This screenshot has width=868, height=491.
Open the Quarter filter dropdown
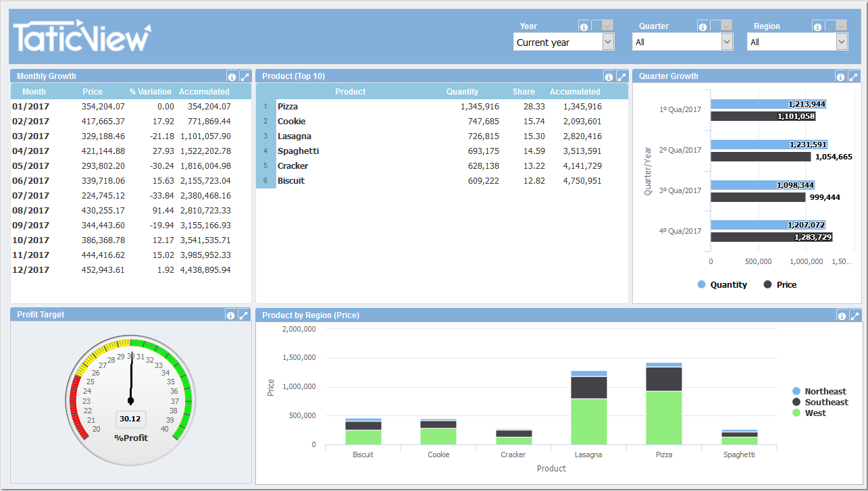click(x=727, y=42)
